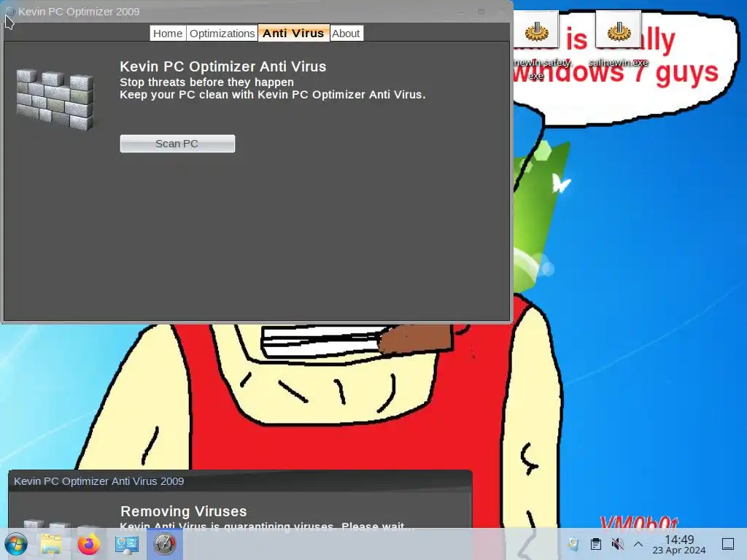Screen dimensions: 747x560
Task: Open the clock showing 14:49
Action: point(679,544)
